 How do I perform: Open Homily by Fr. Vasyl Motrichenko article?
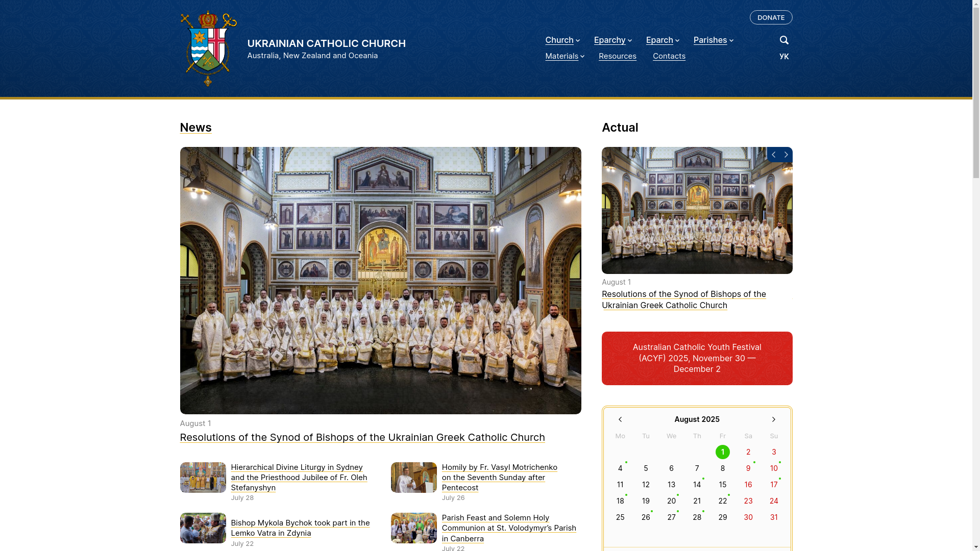pos(499,478)
